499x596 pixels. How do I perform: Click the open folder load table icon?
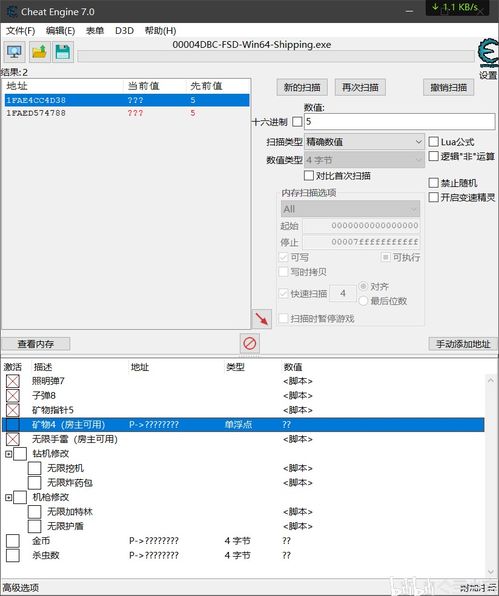(39, 51)
